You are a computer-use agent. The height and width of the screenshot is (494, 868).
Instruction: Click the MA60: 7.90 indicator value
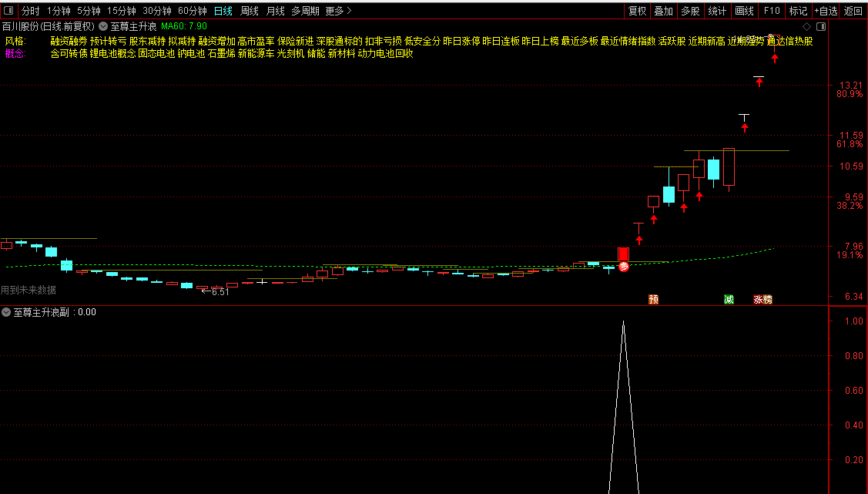point(184,26)
